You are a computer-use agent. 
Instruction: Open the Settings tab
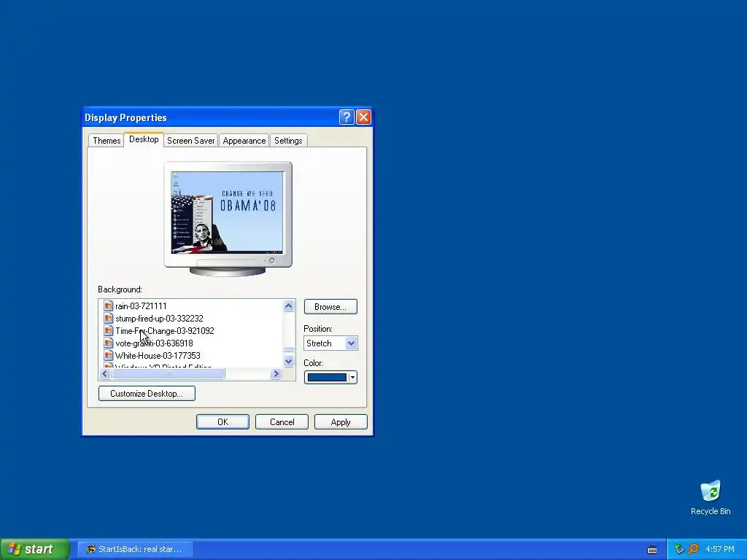(x=288, y=141)
